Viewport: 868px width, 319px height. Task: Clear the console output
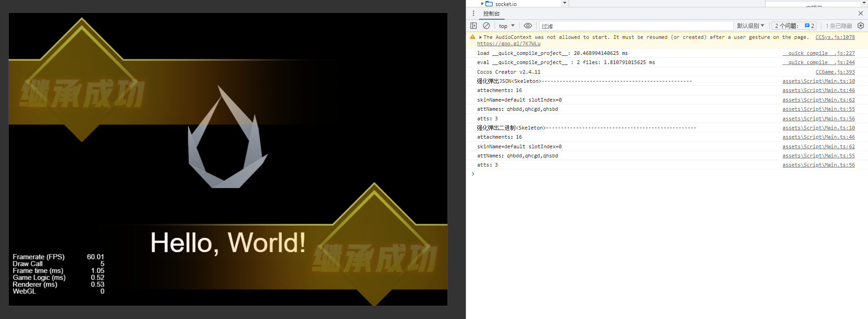tap(486, 26)
